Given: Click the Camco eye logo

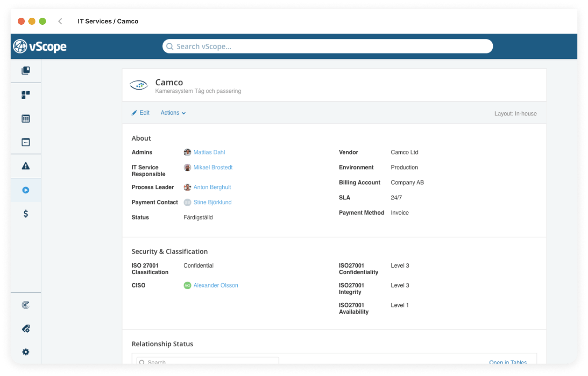Looking at the screenshot, I should click(139, 85).
